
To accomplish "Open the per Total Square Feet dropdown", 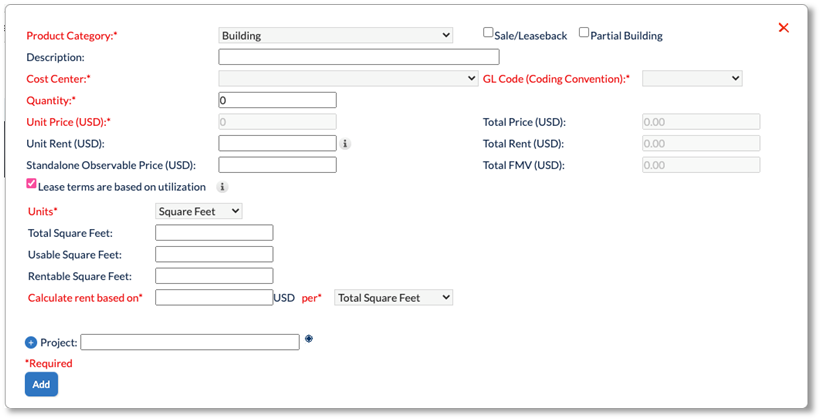I will coord(393,297).
